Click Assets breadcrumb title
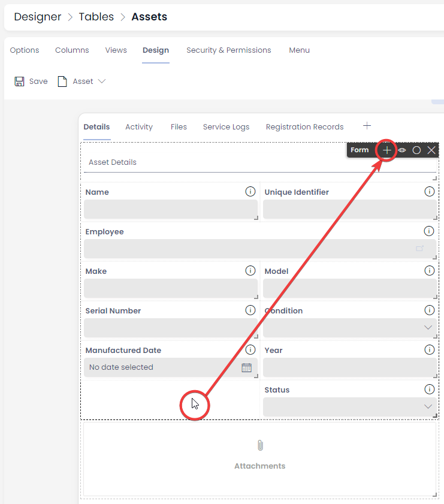 (149, 17)
